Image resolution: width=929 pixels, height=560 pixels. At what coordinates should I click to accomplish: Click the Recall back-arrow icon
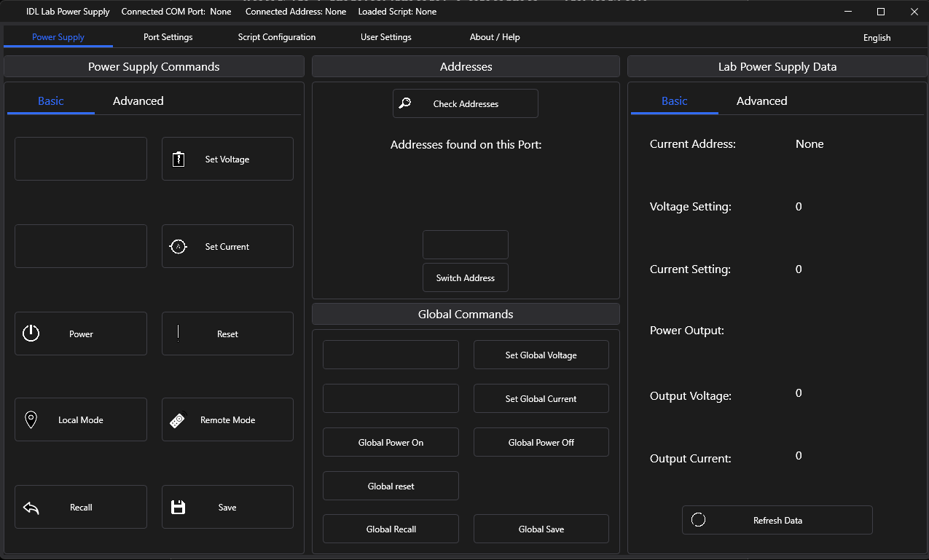[x=31, y=508]
